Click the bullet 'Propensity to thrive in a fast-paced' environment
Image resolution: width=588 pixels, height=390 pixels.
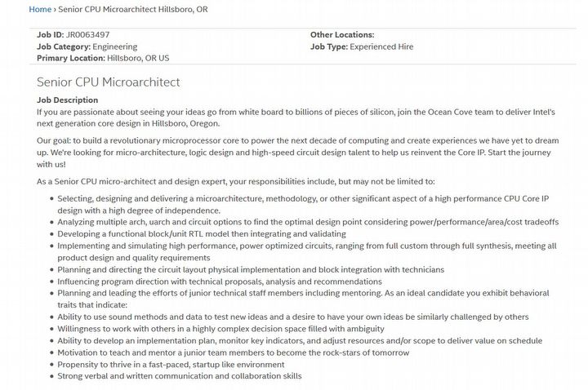tap(171, 364)
